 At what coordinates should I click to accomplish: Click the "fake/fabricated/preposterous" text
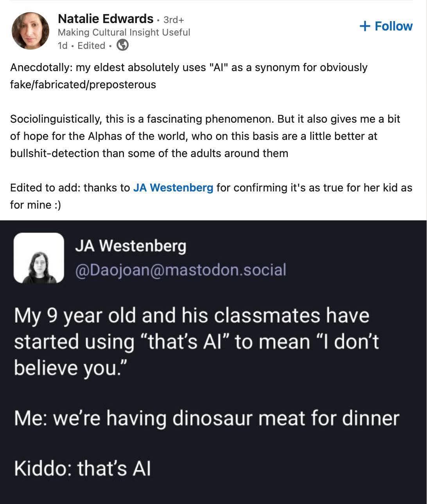(83, 85)
